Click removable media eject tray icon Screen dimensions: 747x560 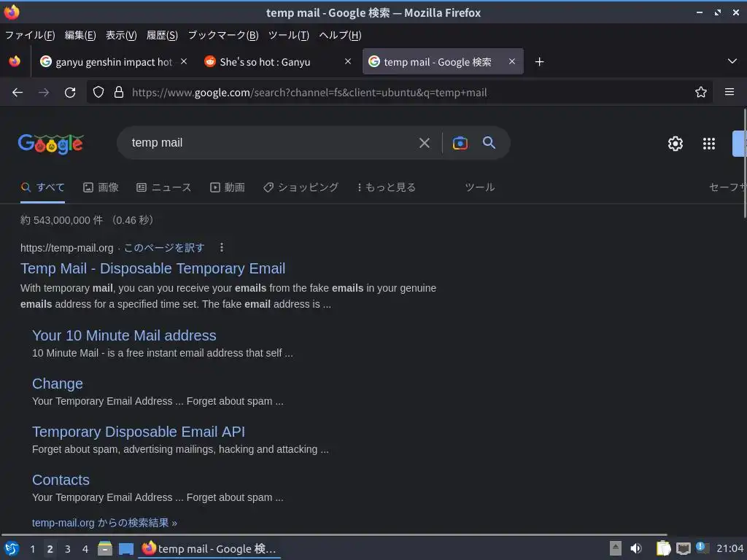tap(616, 548)
